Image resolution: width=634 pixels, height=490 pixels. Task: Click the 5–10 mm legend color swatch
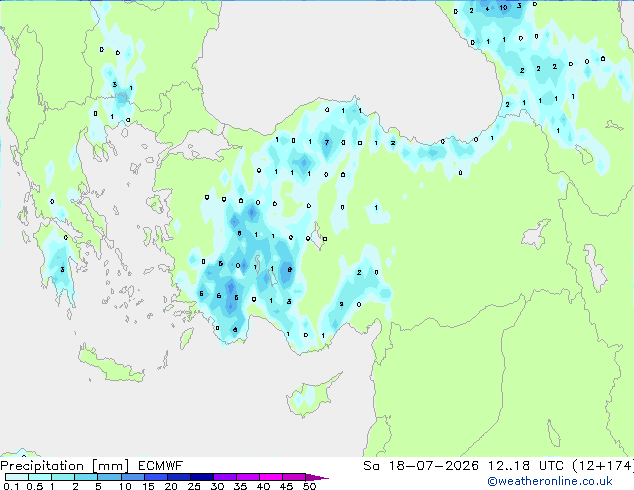(x=109, y=477)
